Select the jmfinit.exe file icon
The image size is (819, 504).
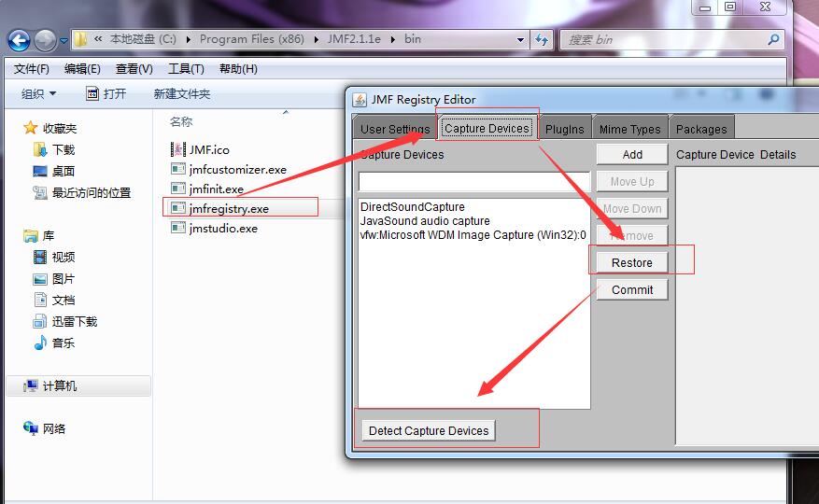178,189
